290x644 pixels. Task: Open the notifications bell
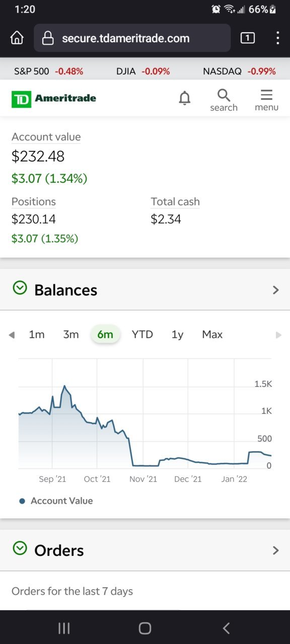[185, 98]
